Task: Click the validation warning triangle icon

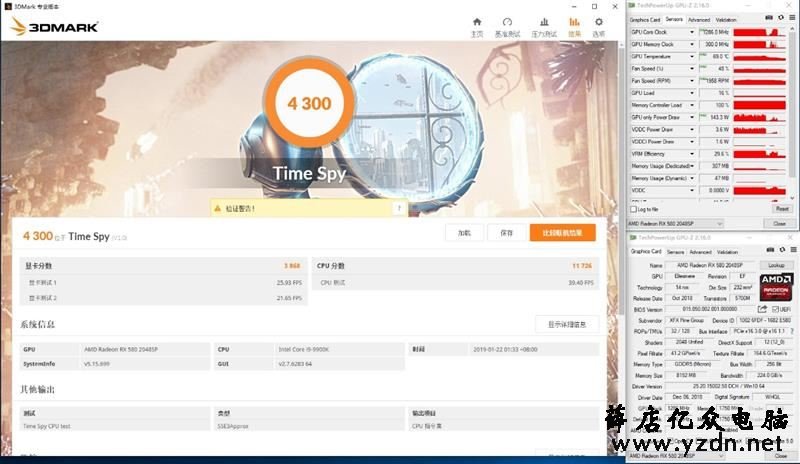Action: click(218, 208)
